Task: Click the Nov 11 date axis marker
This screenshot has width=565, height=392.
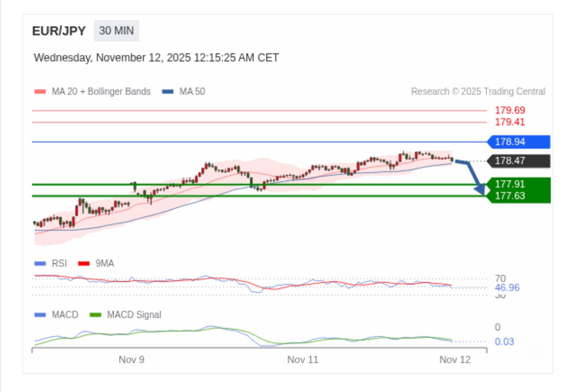Action: coord(303,360)
